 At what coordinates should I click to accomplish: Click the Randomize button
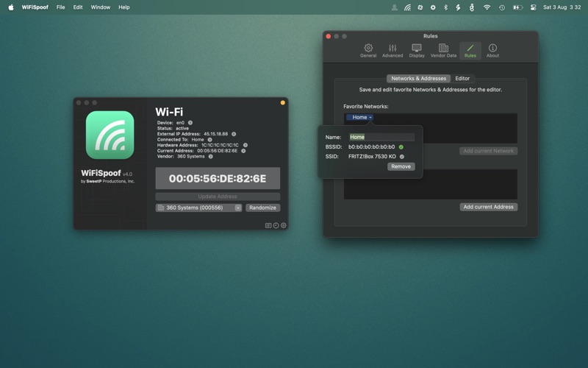[262, 208]
